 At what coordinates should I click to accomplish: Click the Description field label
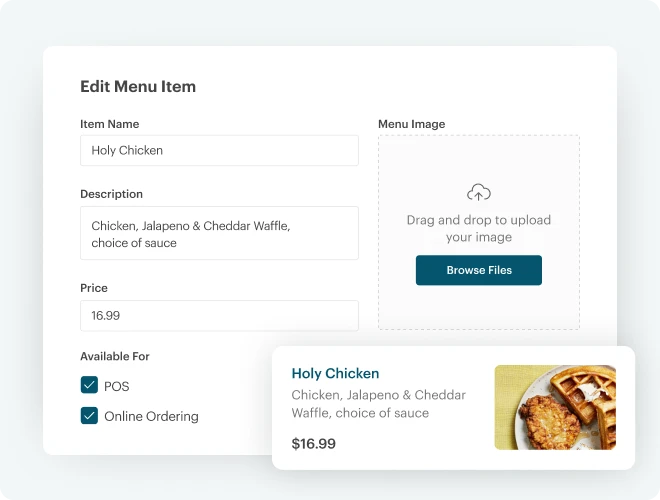pyautogui.click(x=112, y=194)
